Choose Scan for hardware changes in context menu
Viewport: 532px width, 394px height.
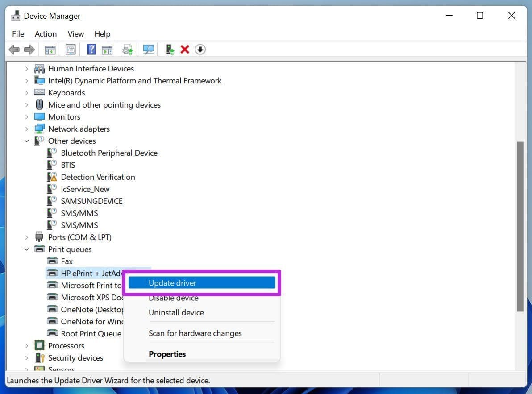202,333
